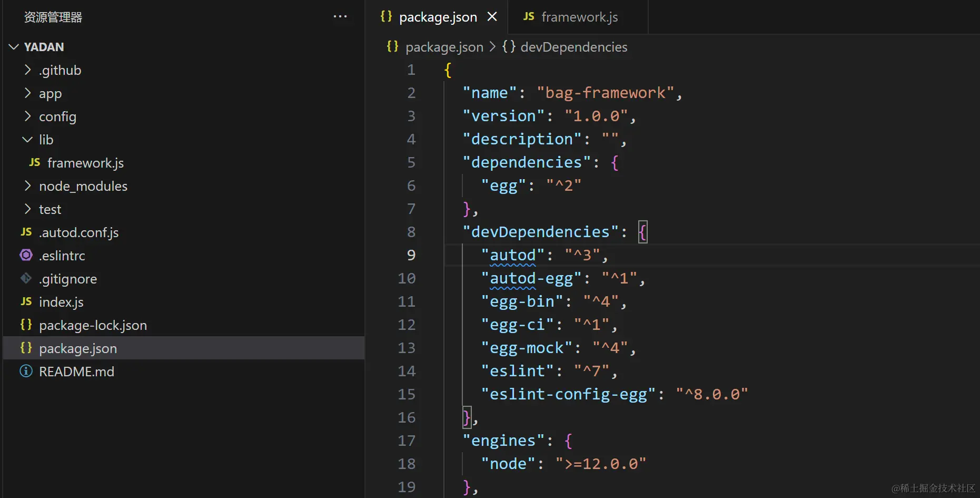This screenshot has width=980, height=498.
Task: Click line number 9 in gutter
Action: (411, 255)
